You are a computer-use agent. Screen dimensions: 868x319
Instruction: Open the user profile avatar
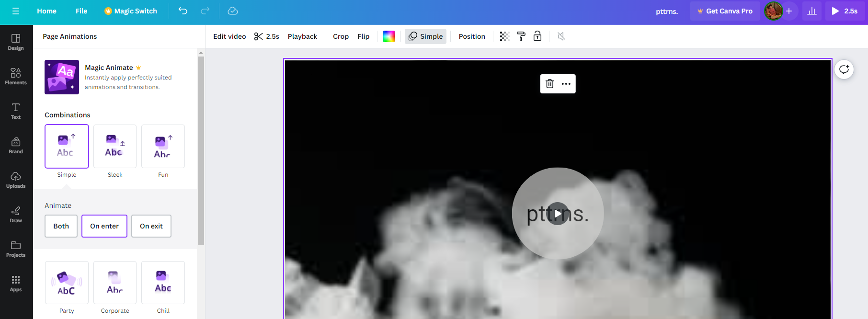[773, 11]
